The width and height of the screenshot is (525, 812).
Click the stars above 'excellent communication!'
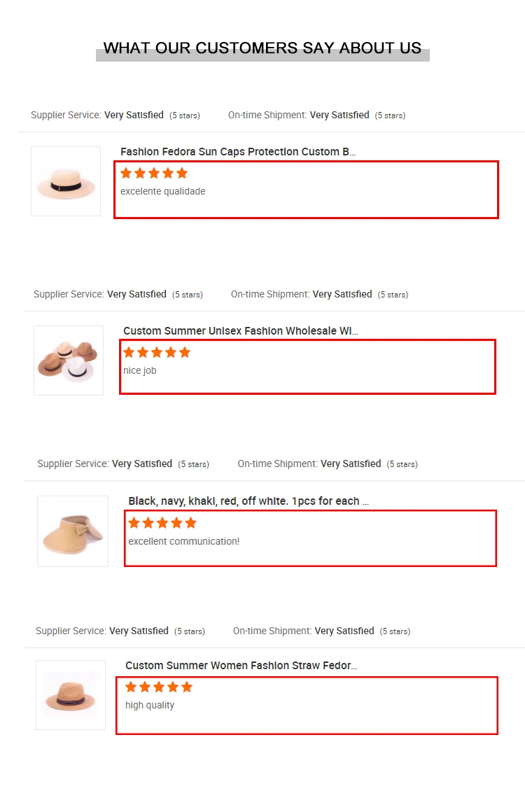(x=162, y=523)
